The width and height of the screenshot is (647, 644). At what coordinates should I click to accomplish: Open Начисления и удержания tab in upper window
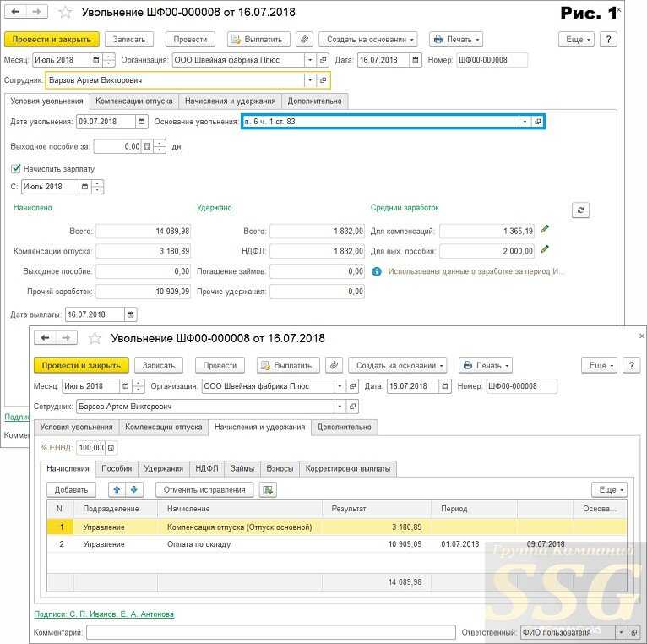click(230, 101)
